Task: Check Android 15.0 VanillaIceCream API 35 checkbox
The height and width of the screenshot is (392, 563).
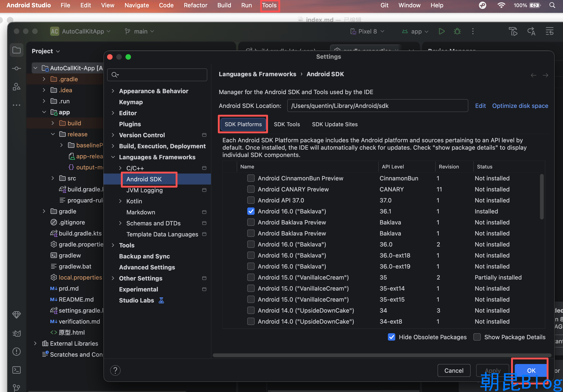Action: [251, 277]
